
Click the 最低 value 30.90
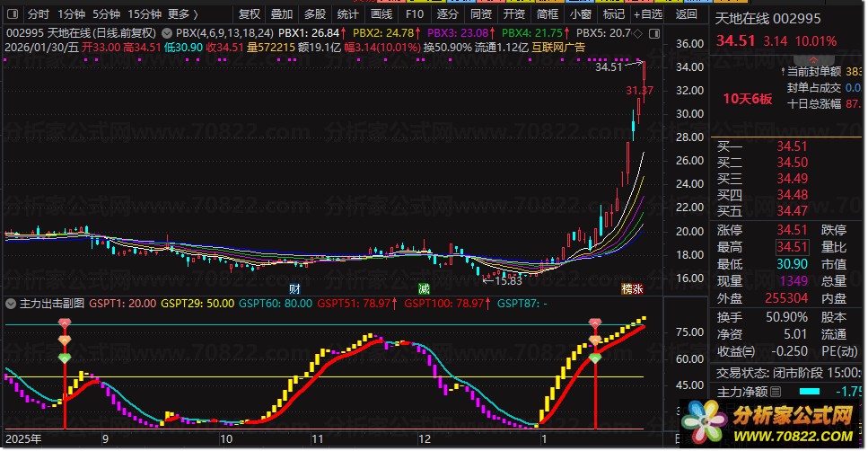[x=792, y=264]
